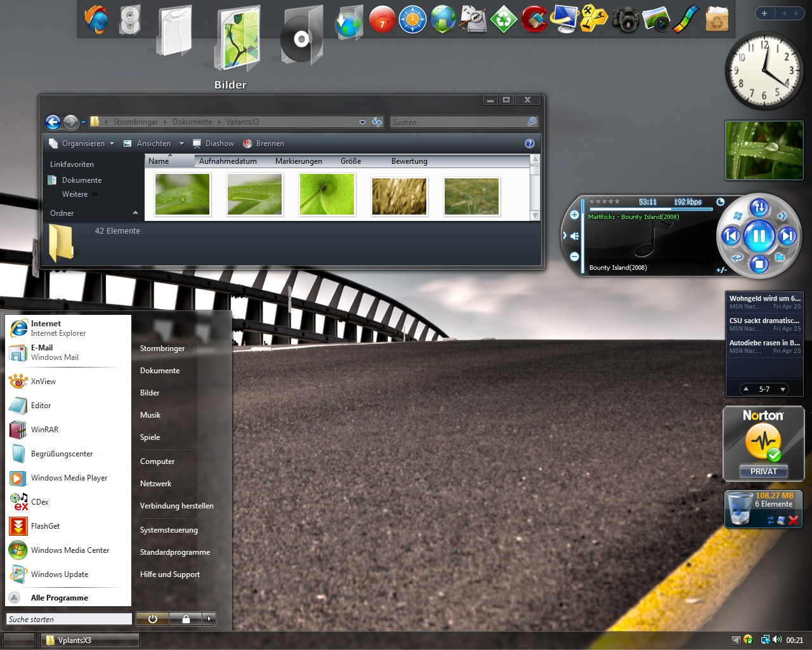Launch Windows Media Player from start menu

point(69,478)
